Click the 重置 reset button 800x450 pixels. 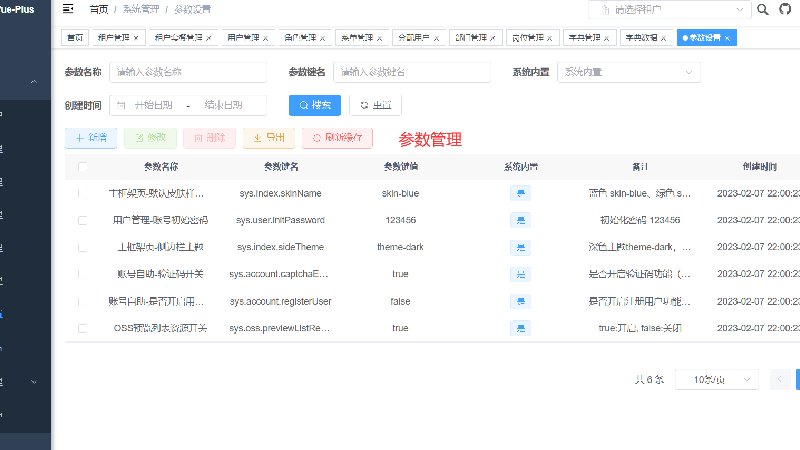coord(376,105)
